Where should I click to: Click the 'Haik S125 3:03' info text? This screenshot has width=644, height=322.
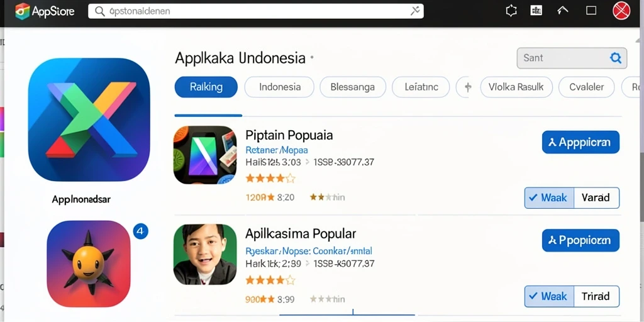tap(273, 162)
